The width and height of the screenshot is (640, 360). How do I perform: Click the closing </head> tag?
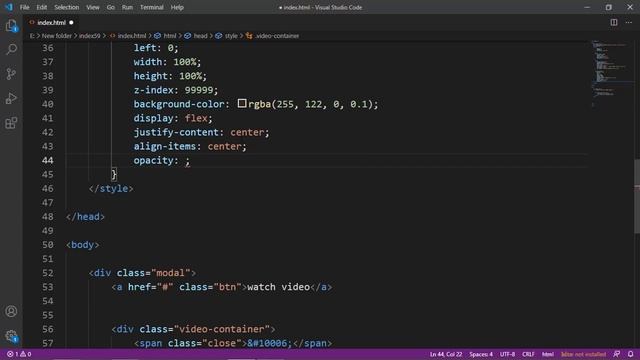pos(85,217)
